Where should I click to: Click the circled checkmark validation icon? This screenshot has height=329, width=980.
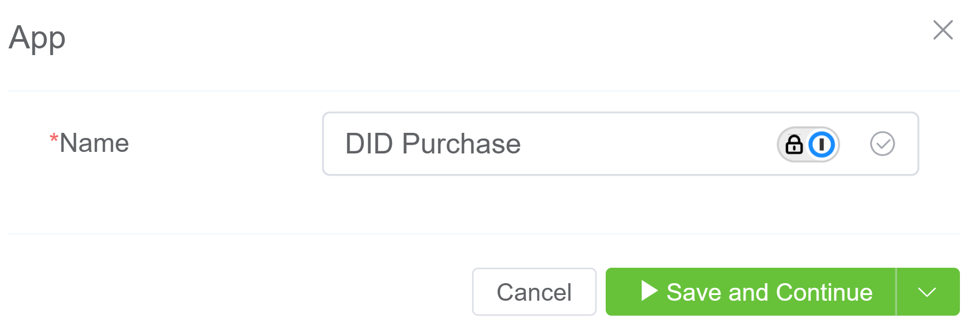pos(882,144)
